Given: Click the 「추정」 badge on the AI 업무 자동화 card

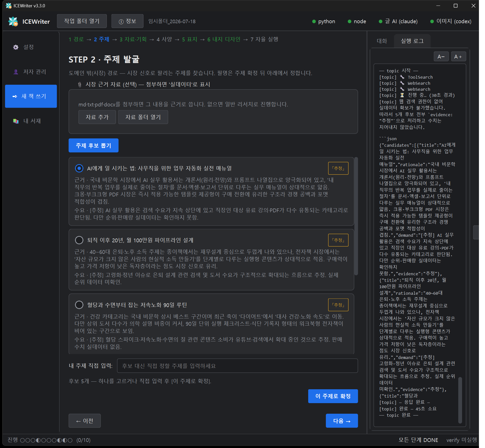Looking at the screenshot, I should point(338,168).
